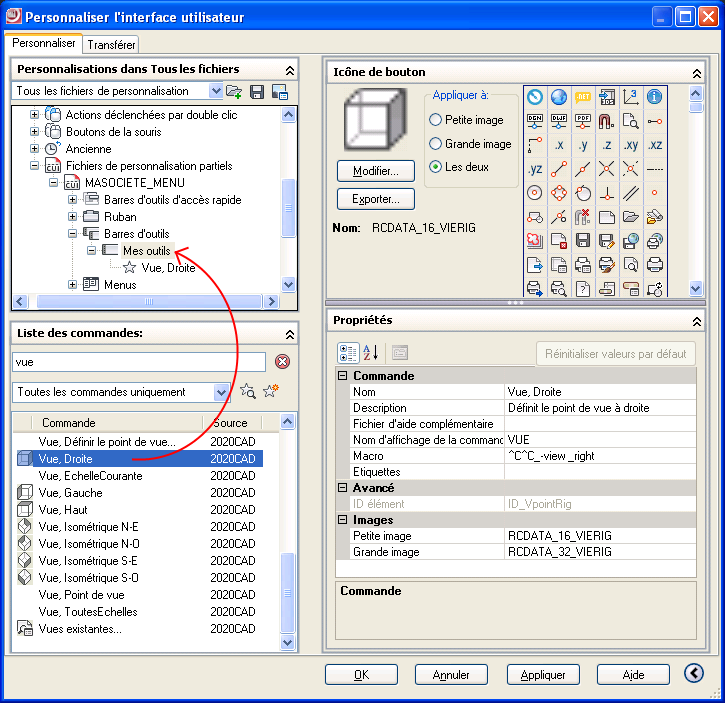Viewport: 725px width, 703px height.
Task: Pick the magnet icon in the icon grid
Action: coord(606,121)
